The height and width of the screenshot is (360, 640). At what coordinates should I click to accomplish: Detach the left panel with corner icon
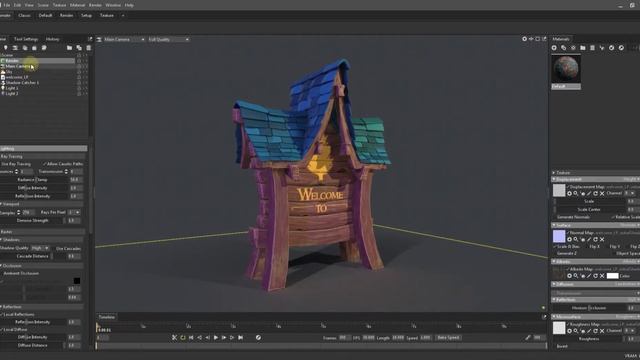90,39
